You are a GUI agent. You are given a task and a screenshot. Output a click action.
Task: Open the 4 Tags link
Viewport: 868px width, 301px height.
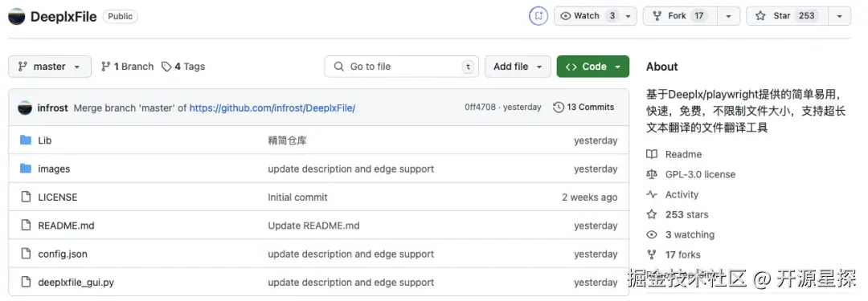pos(183,67)
